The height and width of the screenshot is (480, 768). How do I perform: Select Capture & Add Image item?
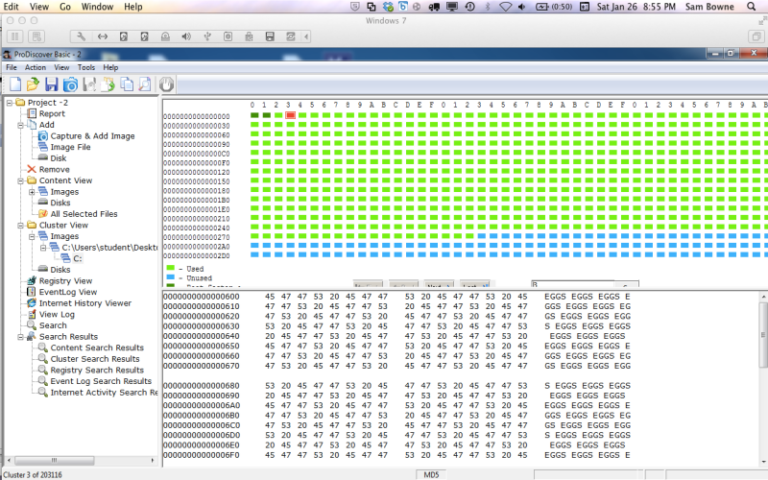(x=92, y=136)
